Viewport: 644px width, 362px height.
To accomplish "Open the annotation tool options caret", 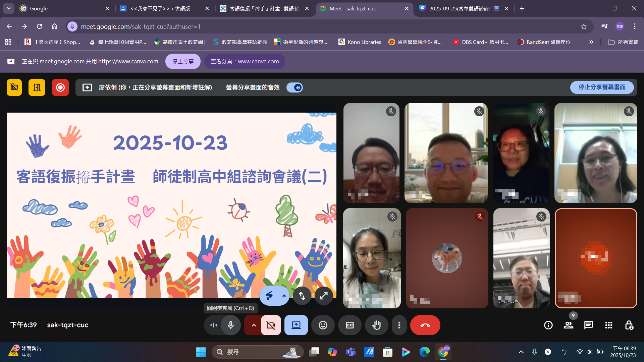I will tap(284, 296).
